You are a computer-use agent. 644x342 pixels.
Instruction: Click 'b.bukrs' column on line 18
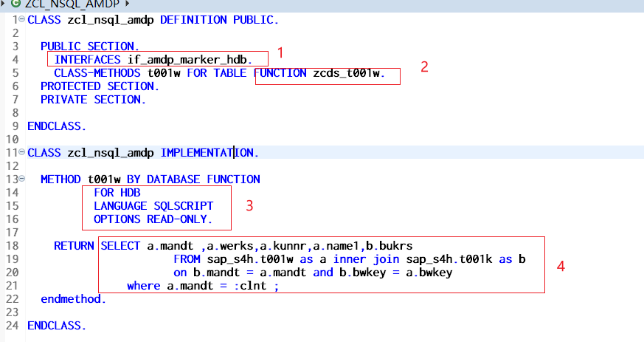[x=389, y=246]
